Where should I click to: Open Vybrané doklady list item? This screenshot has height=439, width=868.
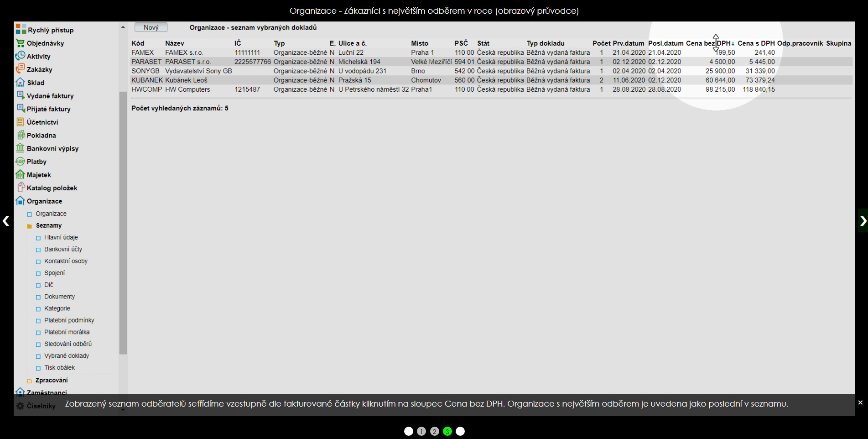click(66, 356)
